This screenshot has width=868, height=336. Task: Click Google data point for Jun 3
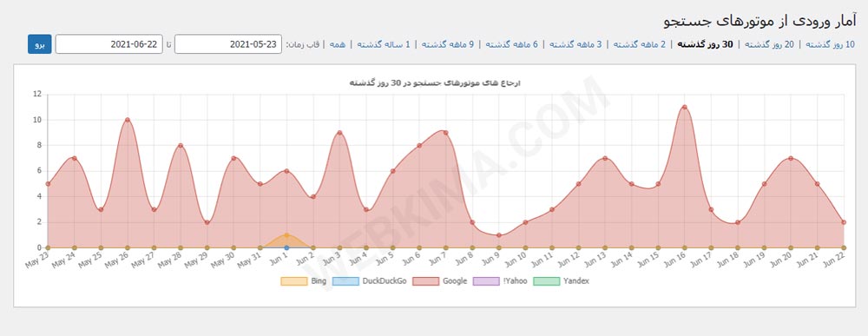(x=339, y=132)
